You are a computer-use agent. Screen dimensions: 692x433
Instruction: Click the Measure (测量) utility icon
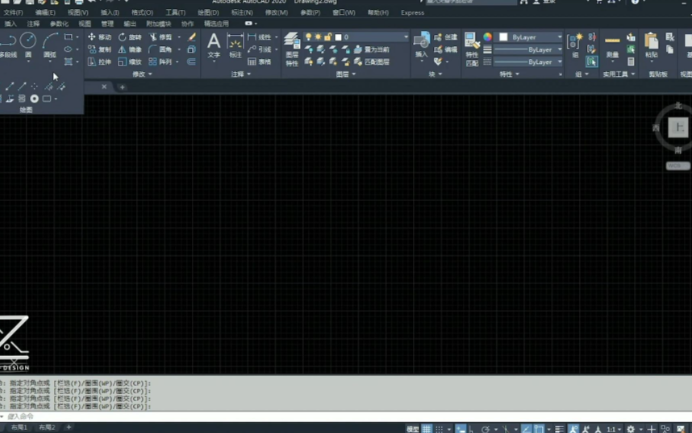coord(613,45)
